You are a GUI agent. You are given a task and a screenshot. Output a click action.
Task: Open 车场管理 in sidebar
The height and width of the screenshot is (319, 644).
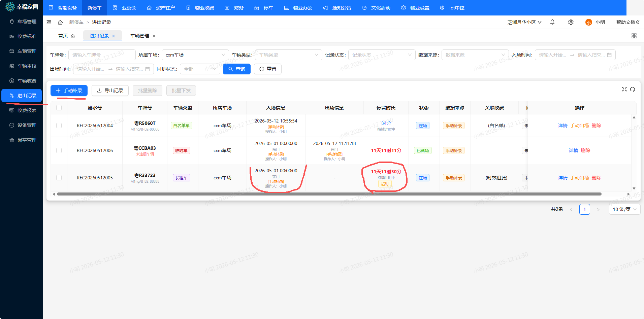[x=22, y=22]
